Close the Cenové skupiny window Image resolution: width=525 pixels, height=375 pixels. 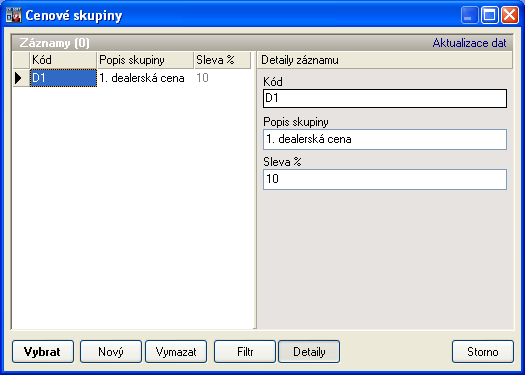tap(510, 15)
